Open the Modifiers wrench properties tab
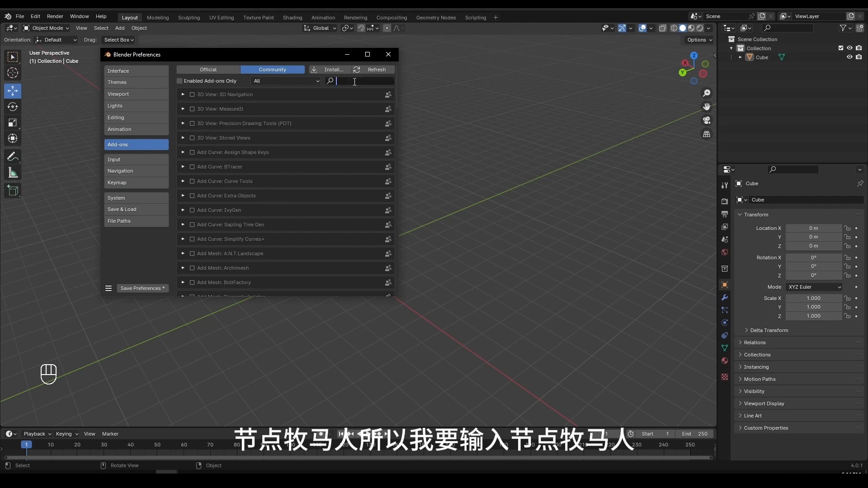Viewport: 868px width, 488px height. [x=725, y=297]
